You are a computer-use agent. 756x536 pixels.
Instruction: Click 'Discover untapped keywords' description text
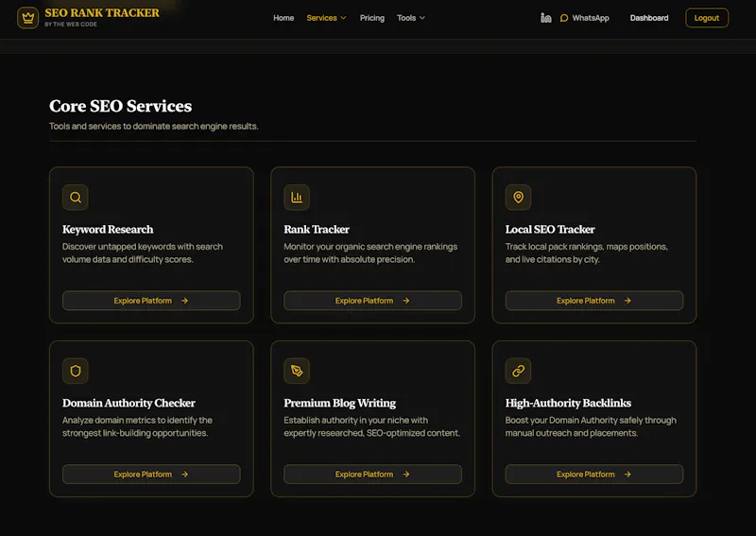coord(143,252)
